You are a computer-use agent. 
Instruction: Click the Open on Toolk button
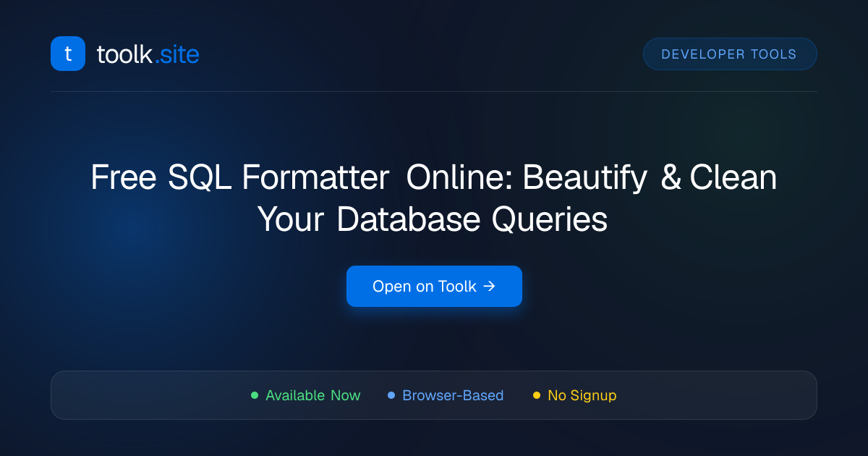[434, 287]
